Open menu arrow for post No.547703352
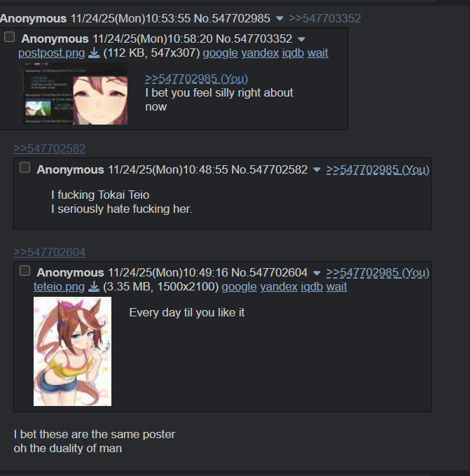This screenshot has width=470, height=476. pyautogui.click(x=302, y=39)
